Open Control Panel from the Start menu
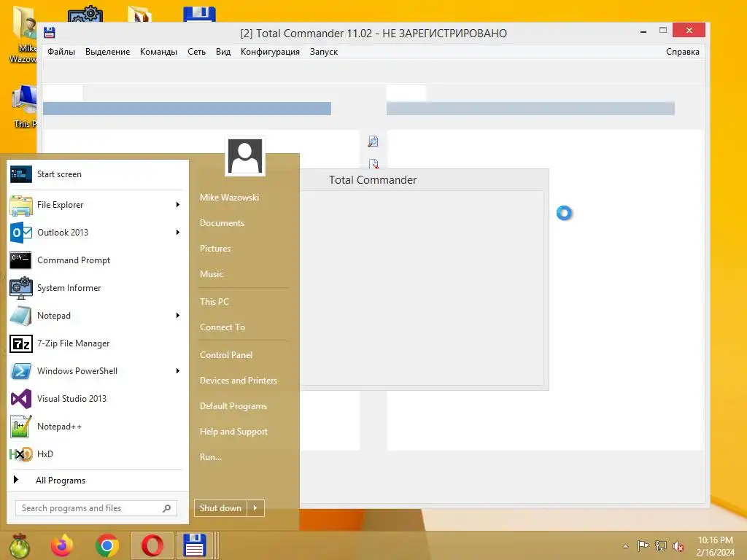 tap(226, 355)
